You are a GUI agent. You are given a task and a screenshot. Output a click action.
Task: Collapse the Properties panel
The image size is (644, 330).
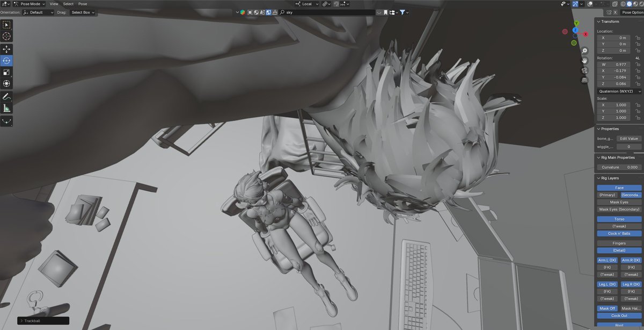pos(609,129)
